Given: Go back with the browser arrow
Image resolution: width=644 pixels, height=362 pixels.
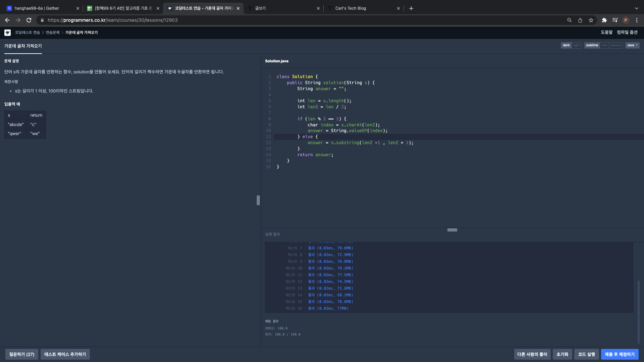Looking at the screenshot, I should pyautogui.click(x=7, y=20).
